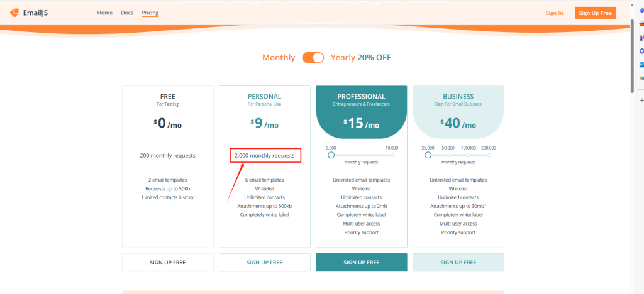Open the paper plane Drop sidebar icon
Screen dimensions: 644x294
point(641,78)
